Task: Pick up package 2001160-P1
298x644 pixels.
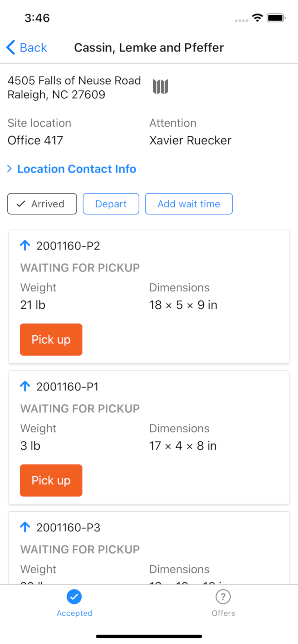Action: pos(51,480)
